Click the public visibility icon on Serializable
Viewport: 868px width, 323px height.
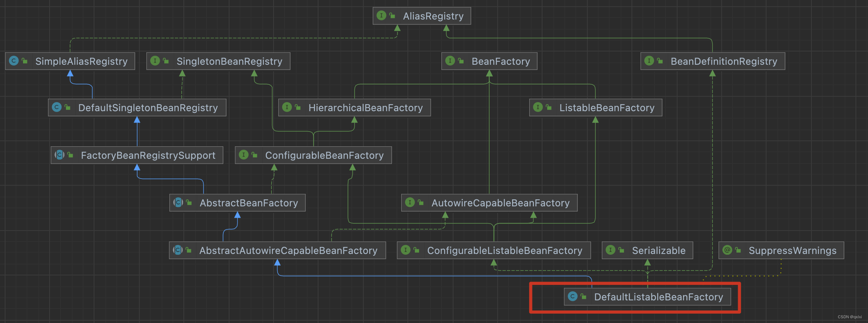click(621, 250)
